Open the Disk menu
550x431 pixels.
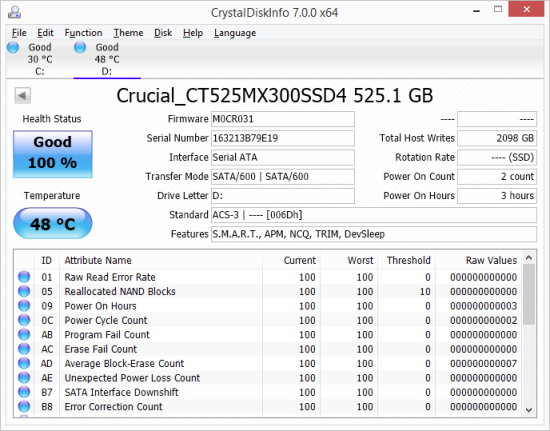[x=163, y=33]
